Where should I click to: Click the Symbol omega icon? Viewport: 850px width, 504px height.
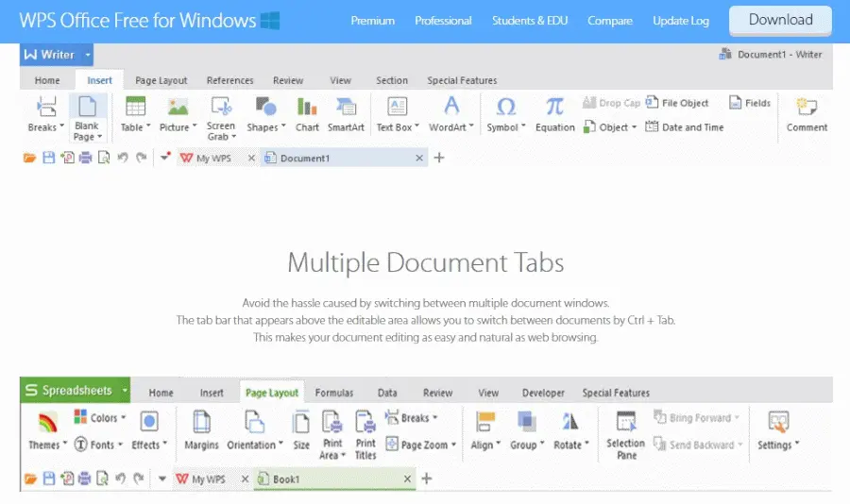[x=506, y=107]
